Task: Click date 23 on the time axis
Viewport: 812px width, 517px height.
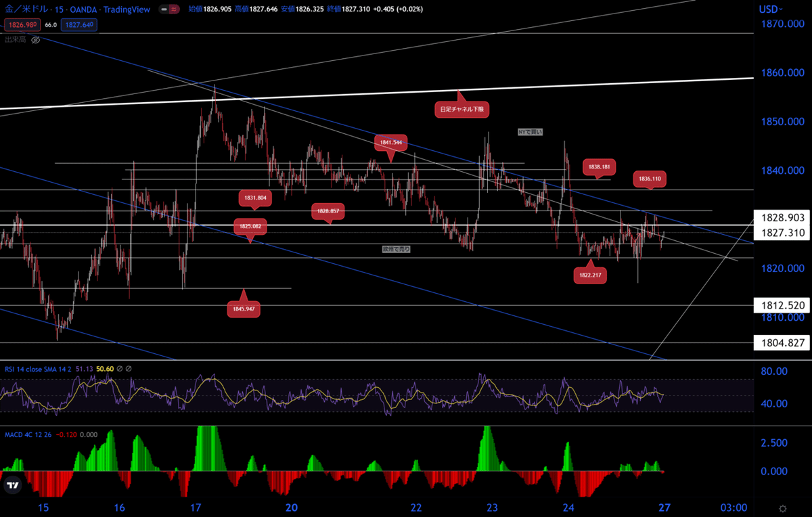Action: tap(492, 508)
